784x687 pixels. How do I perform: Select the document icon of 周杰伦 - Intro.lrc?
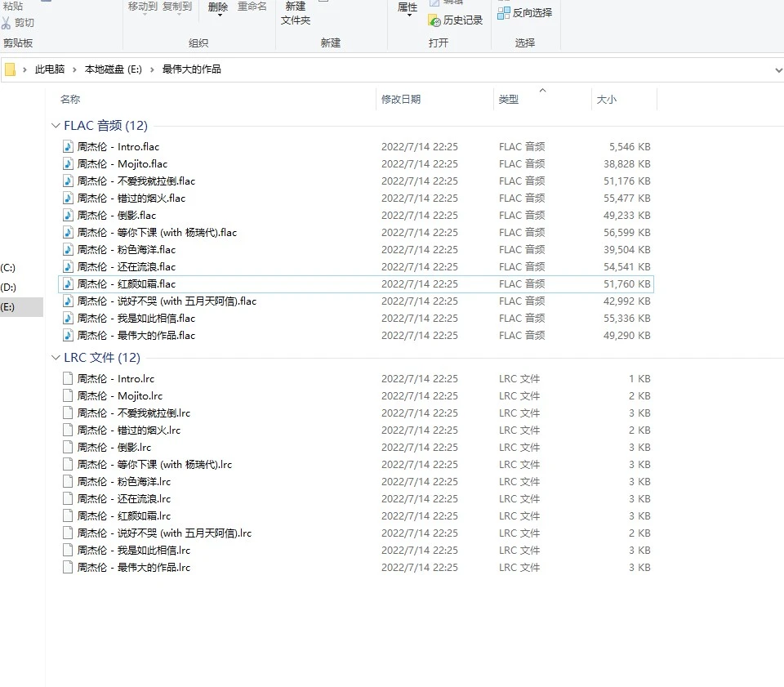tap(68, 378)
